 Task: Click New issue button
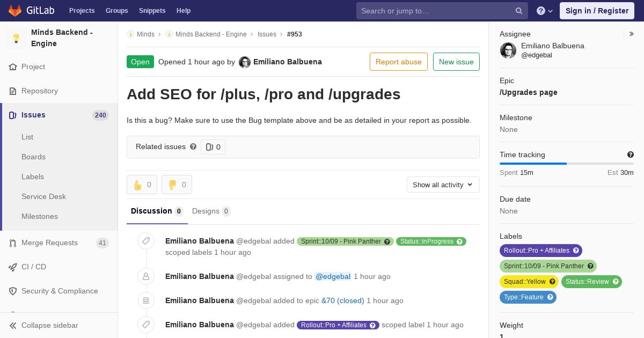click(456, 62)
